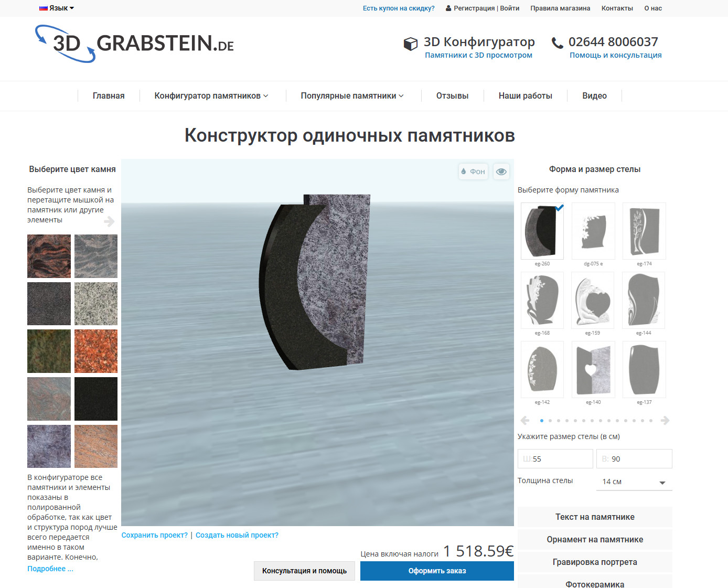
Task: Click the phone icon next to 02644 8006037
Action: (556, 43)
